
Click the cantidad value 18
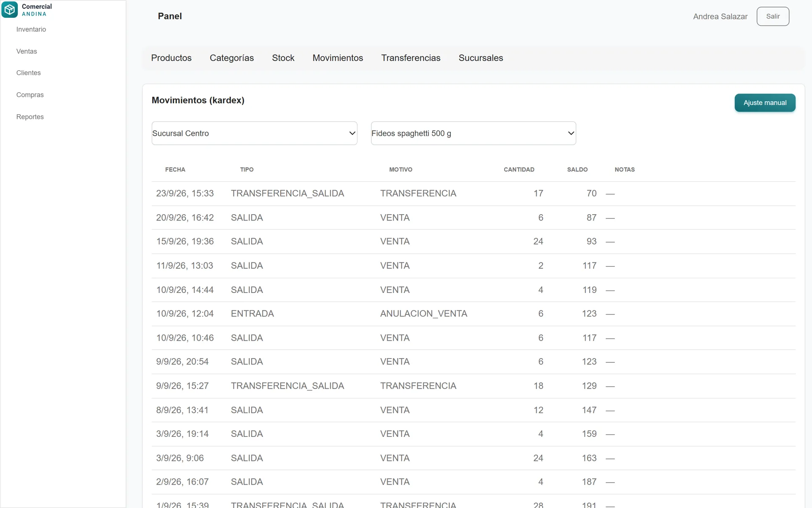click(538, 386)
